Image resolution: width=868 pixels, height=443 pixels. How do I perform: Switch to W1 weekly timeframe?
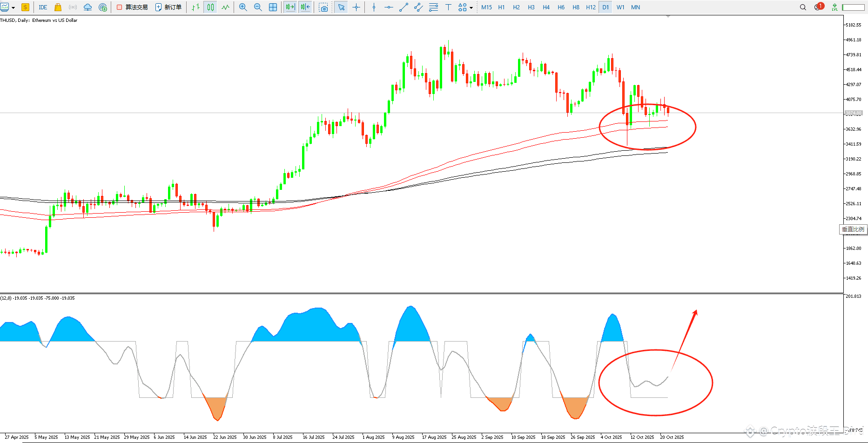click(620, 7)
